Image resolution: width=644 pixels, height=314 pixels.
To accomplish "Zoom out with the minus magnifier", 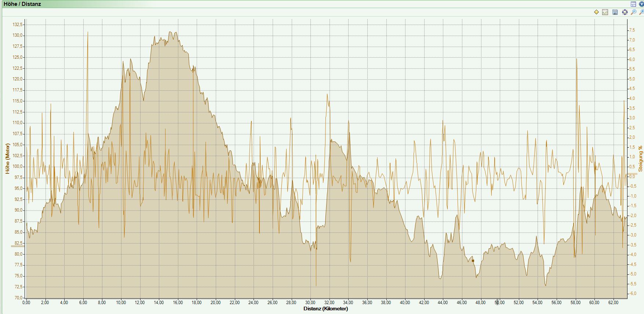I will [x=634, y=12].
